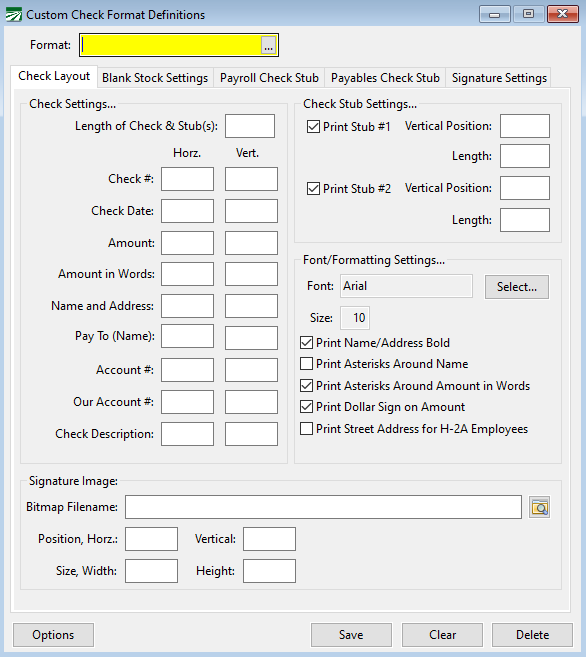The image size is (586, 657).
Task: Click the Delete button
Action: pyautogui.click(x=532, y=635)
